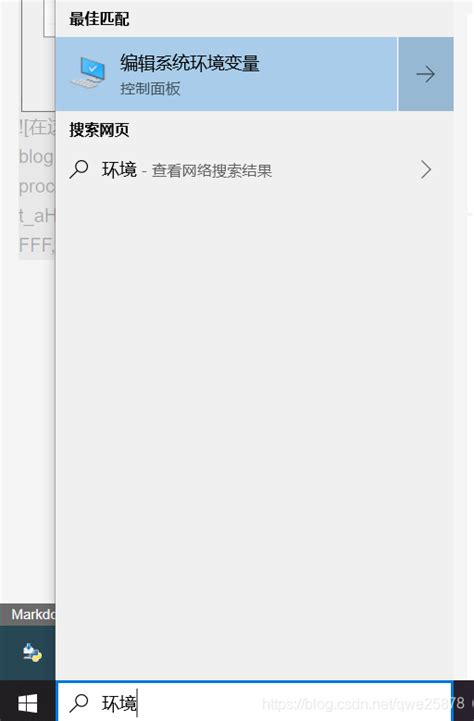This screenshot has height=721, width=474.
Task: Open the Windows Start menu button
Action: [28, 703]
